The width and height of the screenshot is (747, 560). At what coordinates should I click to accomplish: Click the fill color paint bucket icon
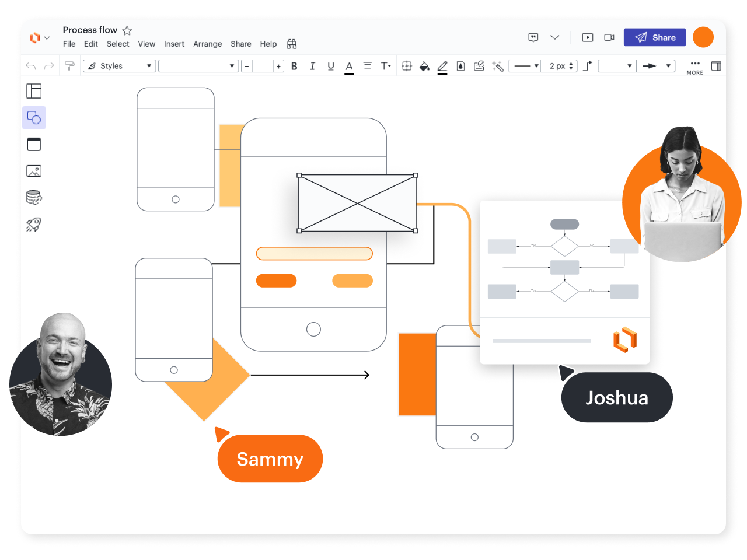(424, 66)
